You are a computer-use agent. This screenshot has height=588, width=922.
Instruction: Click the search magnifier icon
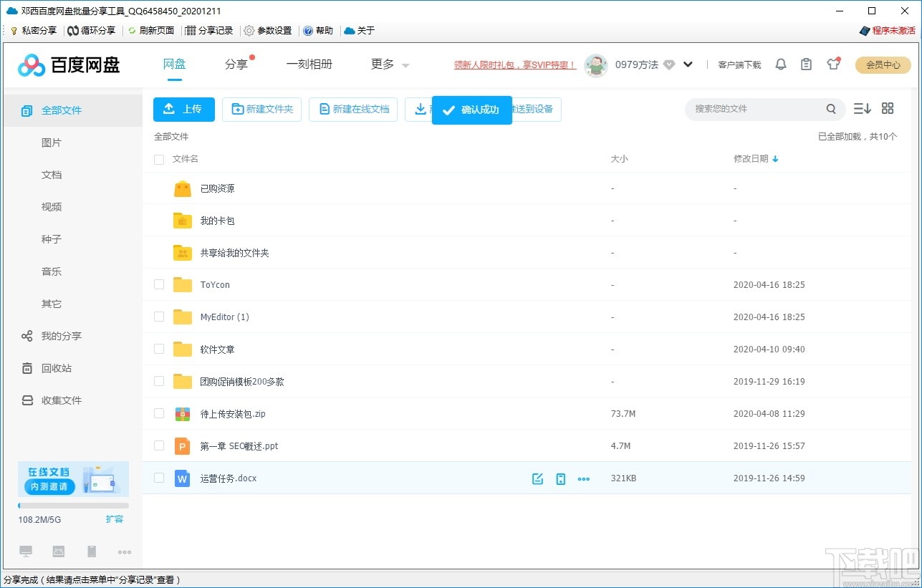point(831,109)
